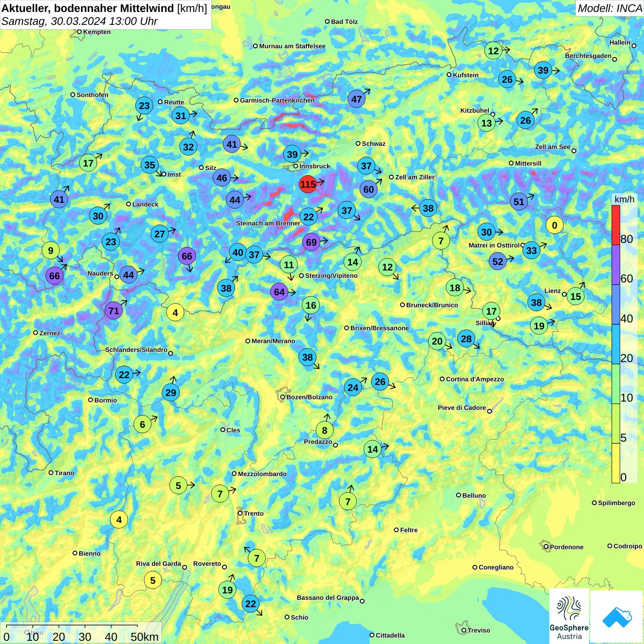The height and width of the screenshot is (644, 644).
Task: Open the GeoSphere Austria logo
Action: point(569,616)
